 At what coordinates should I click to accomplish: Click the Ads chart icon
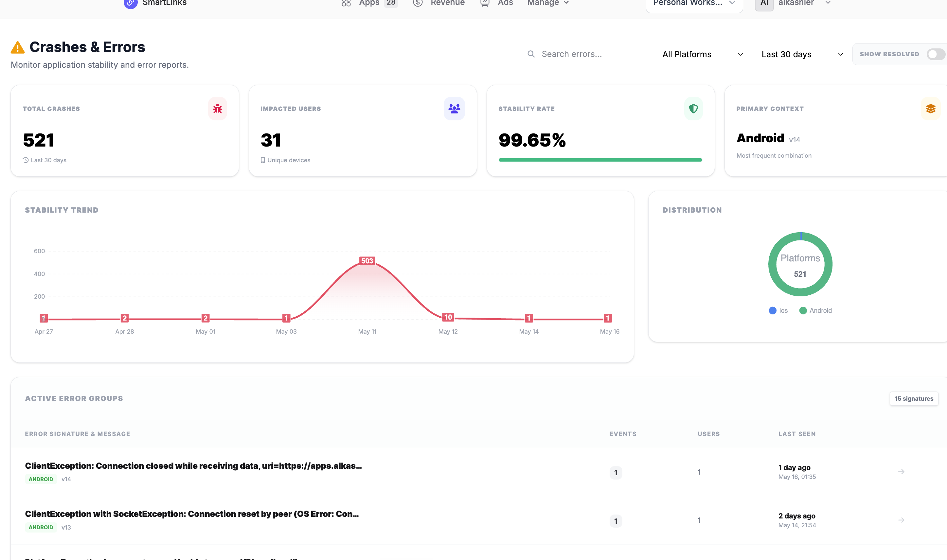point(485,3)
